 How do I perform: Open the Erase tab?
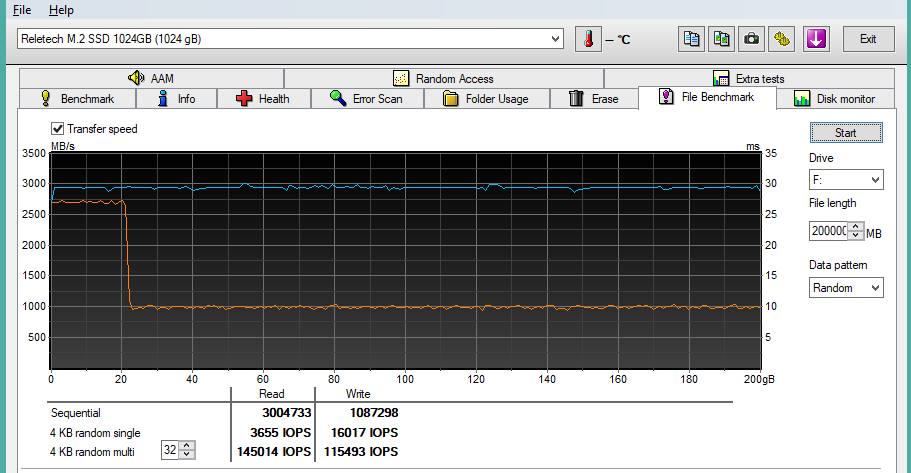coord(594,99)
